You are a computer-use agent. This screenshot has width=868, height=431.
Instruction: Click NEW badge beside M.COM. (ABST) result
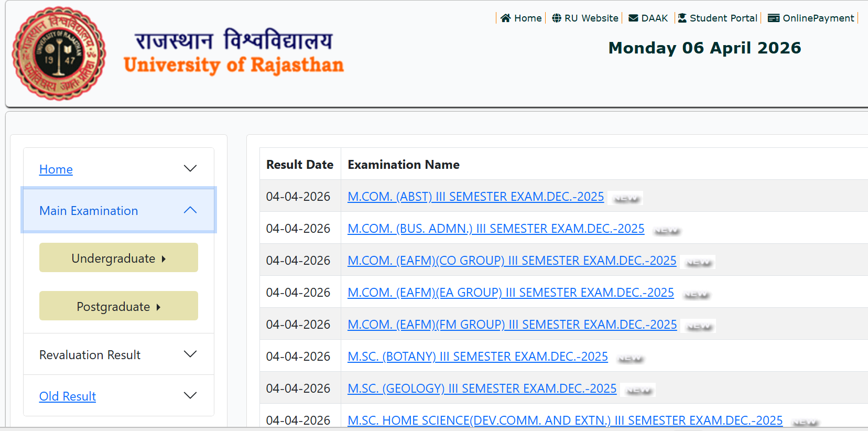[626, 198]
